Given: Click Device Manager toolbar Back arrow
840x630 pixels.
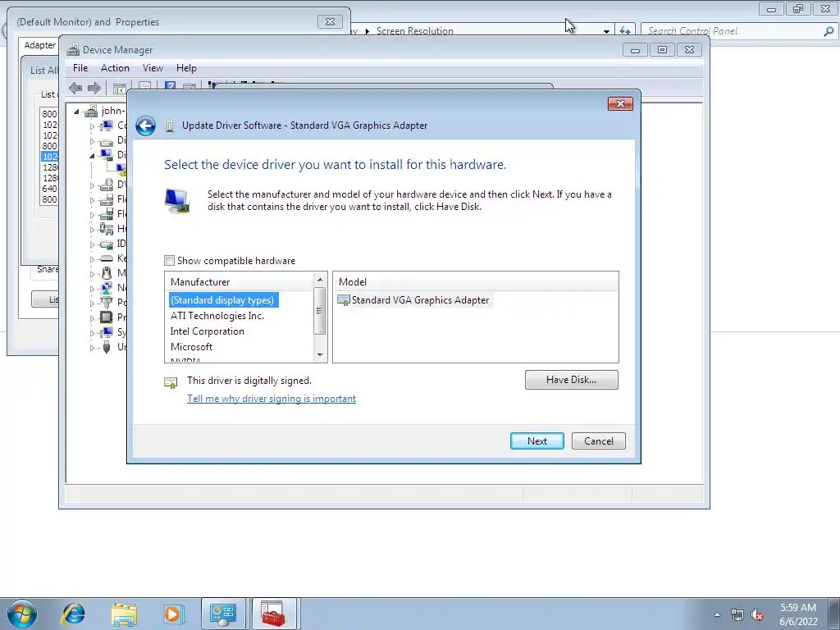Looking at the screenshot, I should coord(75,88).
